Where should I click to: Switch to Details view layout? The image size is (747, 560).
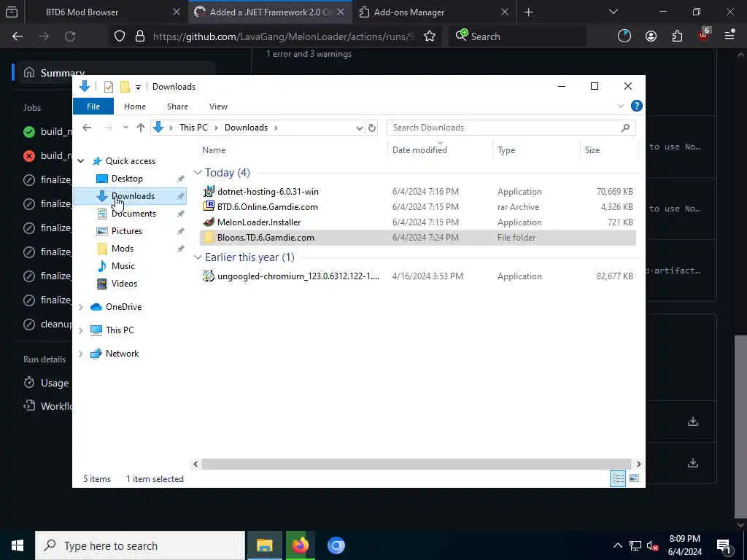(618, 478)
